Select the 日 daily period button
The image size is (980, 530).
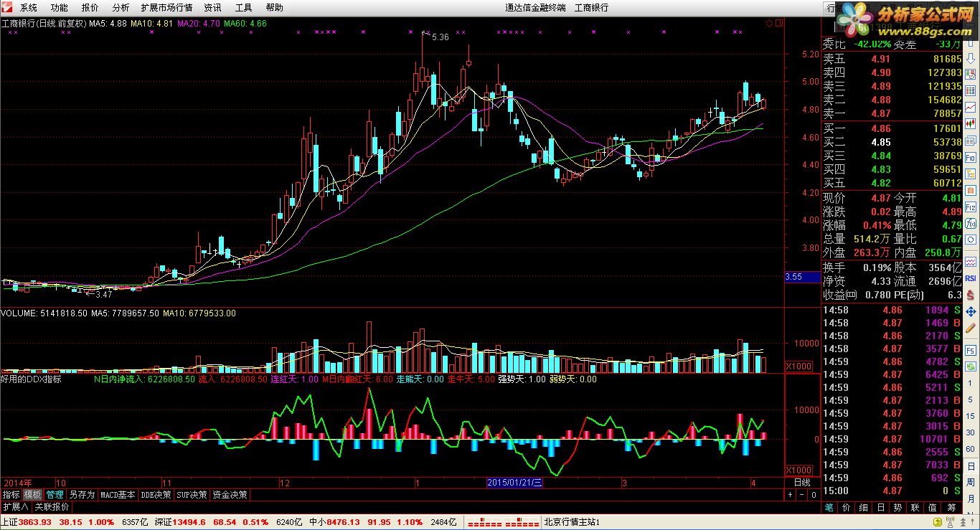970,465
